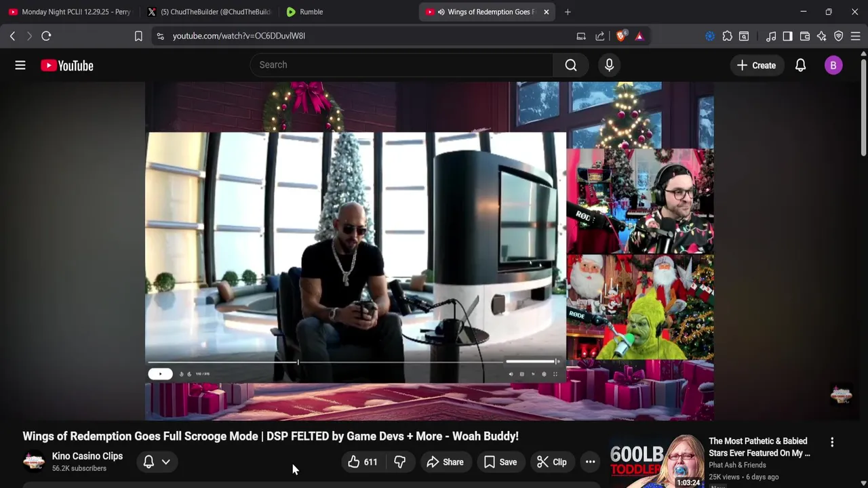Open more actions three-dot menu
This screenshot has height=488, width=868.
pyautogui.click(x=590, y=462)
